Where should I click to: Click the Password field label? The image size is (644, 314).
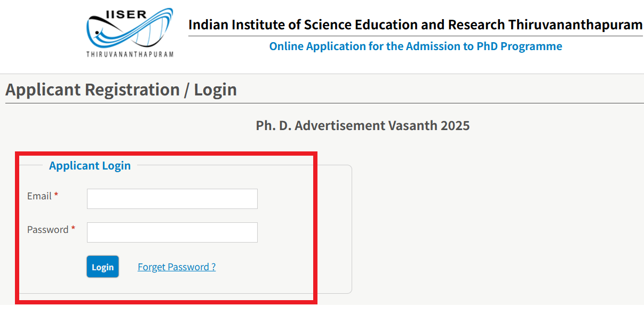click(x=47, y=230)
